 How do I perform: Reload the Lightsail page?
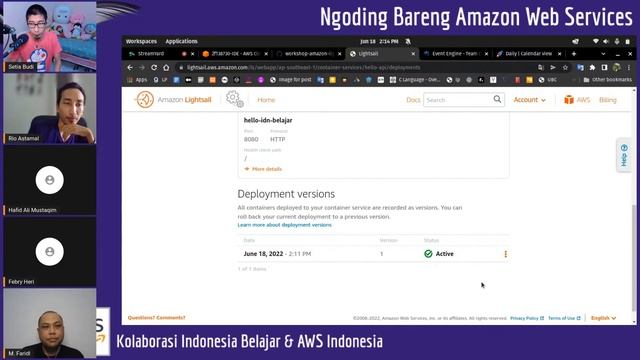pyautogui.click(x=154, y=67)
